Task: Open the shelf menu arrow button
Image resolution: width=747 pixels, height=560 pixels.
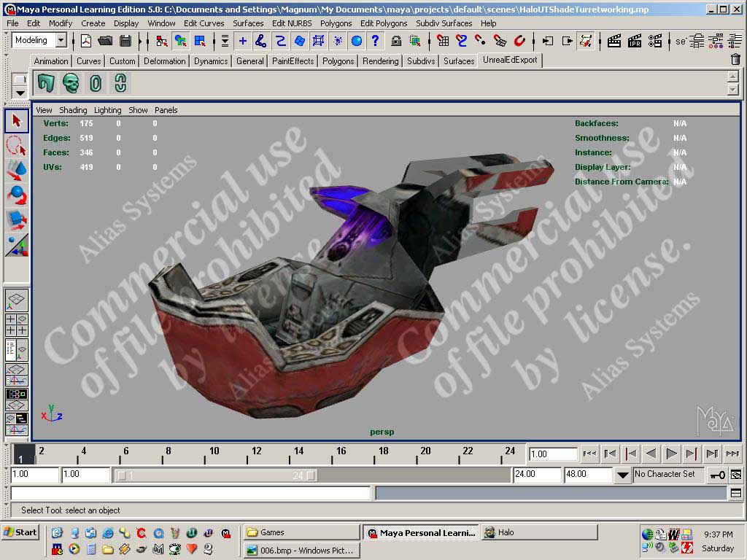Action: click(20, 93)
